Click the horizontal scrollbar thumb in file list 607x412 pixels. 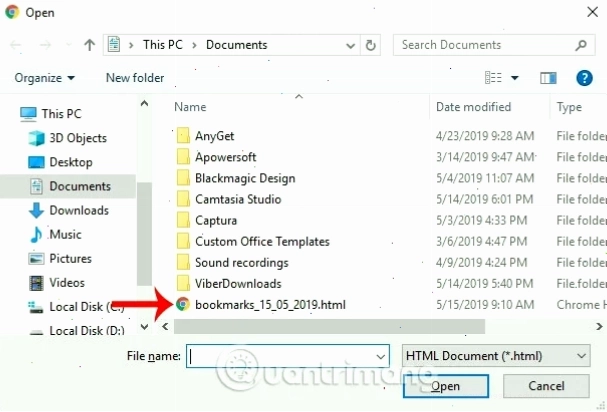329,326
